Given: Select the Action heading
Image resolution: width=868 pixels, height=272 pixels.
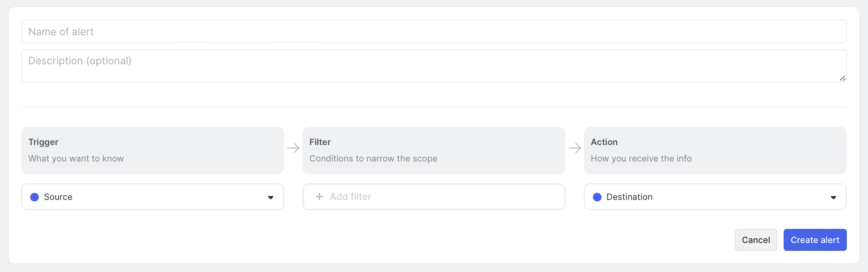Looking at the screenshot, I should (604, 142).
